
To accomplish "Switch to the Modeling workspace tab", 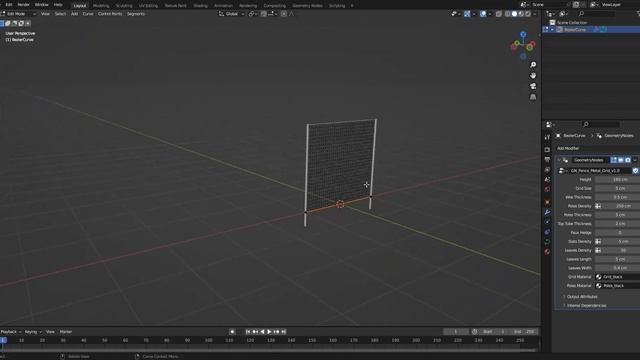I will coord(101,6).
